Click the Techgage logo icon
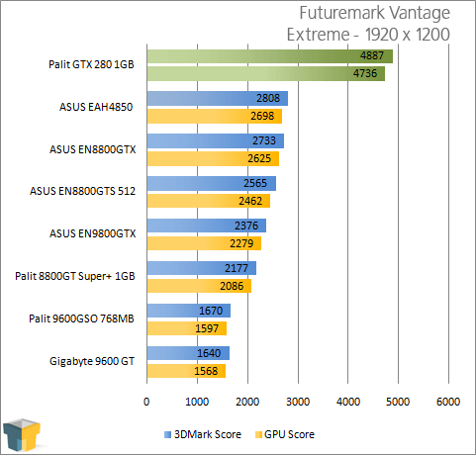Image resolution: width=476 pixels, height=455 pixels. point(22,435)
